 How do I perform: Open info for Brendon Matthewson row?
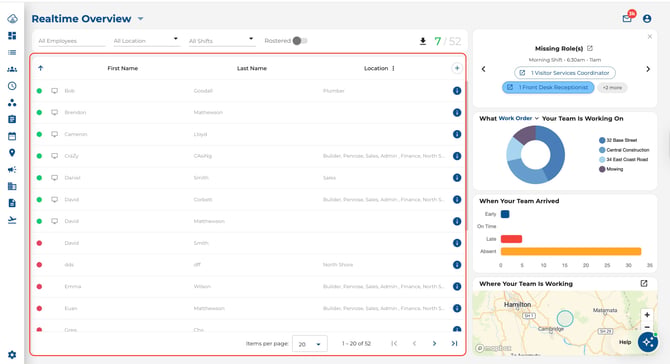point(457,112)
